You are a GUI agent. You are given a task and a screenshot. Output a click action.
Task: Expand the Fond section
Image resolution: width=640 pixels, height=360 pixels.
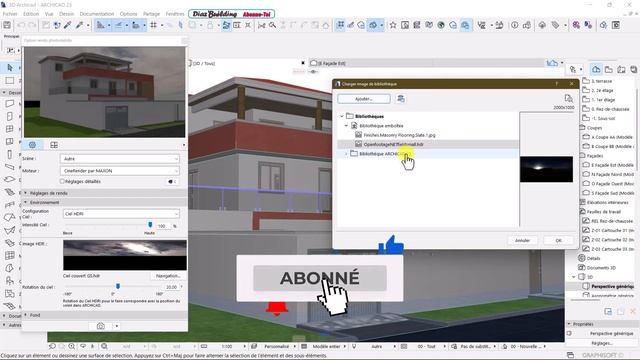point(25,315)
